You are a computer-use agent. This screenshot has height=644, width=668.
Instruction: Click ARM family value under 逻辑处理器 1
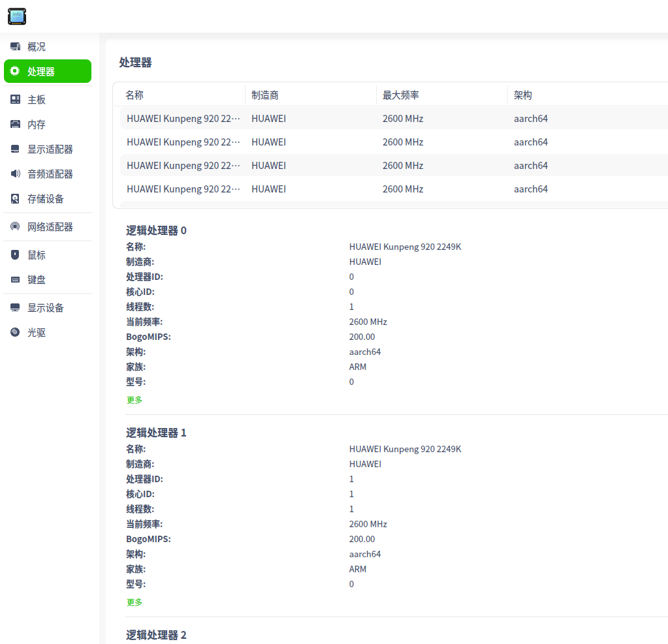point(357,569)
